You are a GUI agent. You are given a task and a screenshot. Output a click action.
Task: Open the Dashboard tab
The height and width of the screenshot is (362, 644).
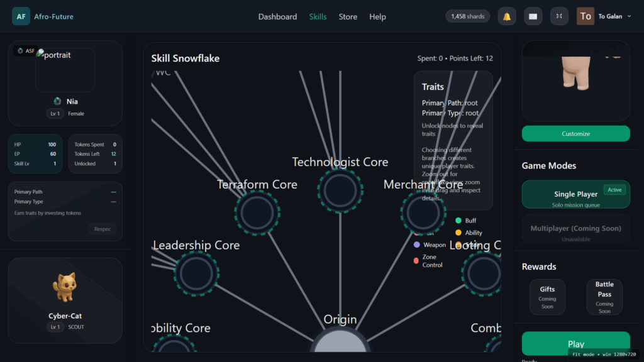277,17
